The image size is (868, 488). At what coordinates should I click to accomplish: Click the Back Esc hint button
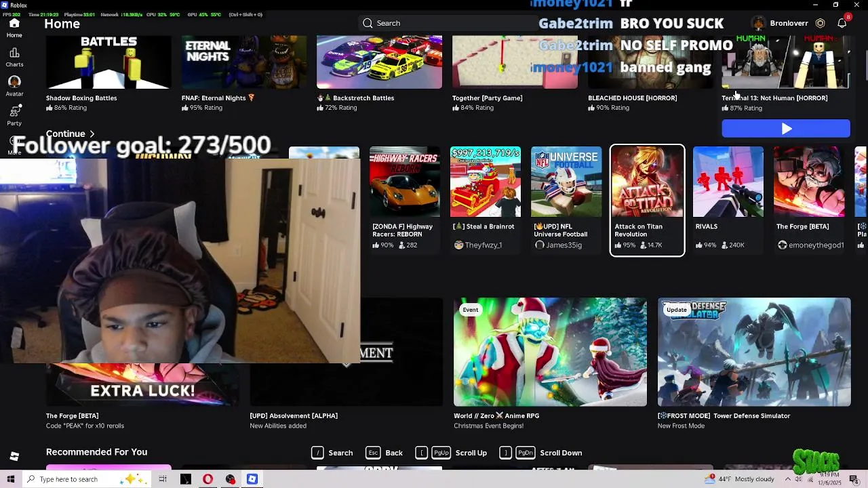tap(384, 453)
